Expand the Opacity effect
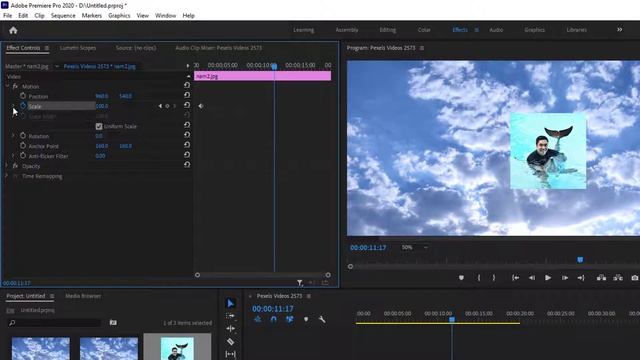Viewport: 640px width, 360px height. point(7,166)
